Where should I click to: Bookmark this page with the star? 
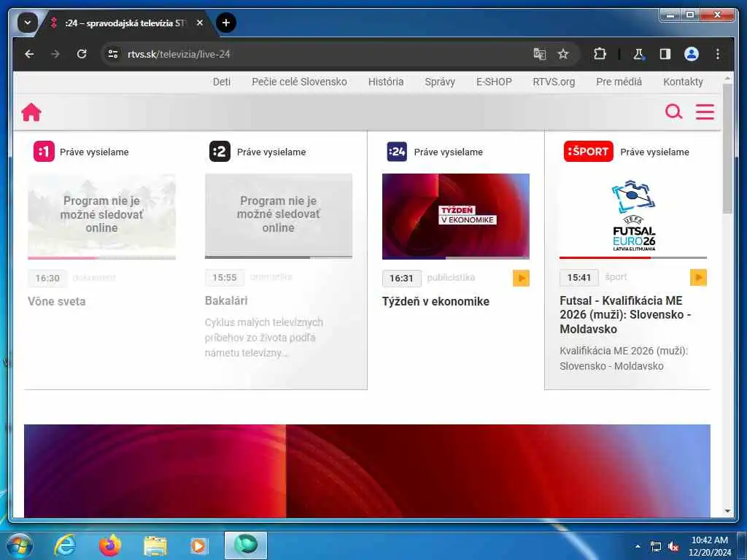[x=563, y=54]
